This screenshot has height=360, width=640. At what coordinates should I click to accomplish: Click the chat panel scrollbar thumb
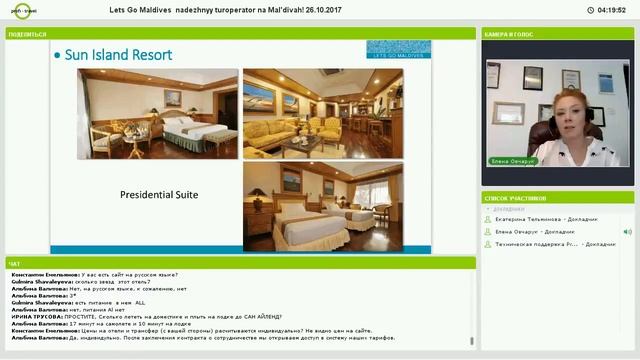coord(472,340)
